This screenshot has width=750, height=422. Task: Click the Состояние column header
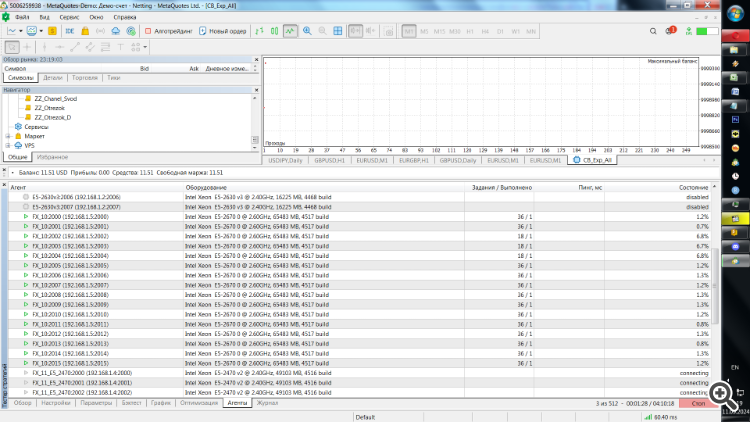coord(693,188)
